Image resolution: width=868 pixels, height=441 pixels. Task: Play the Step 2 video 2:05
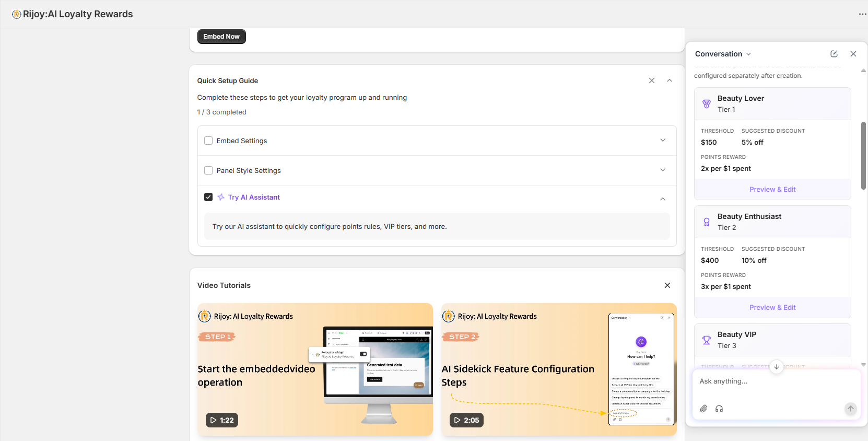point(466,420)
